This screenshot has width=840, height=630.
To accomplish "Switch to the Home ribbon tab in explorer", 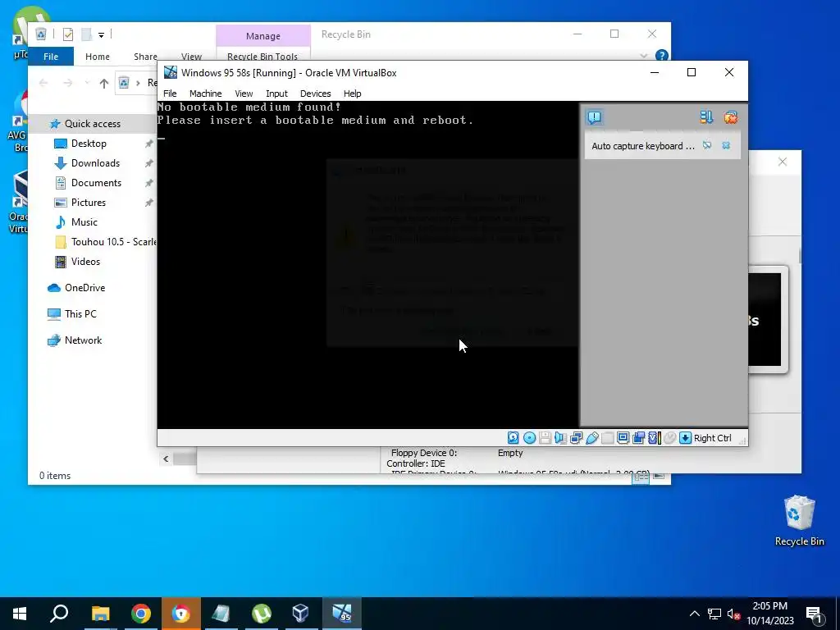I will tap(98, 57).
